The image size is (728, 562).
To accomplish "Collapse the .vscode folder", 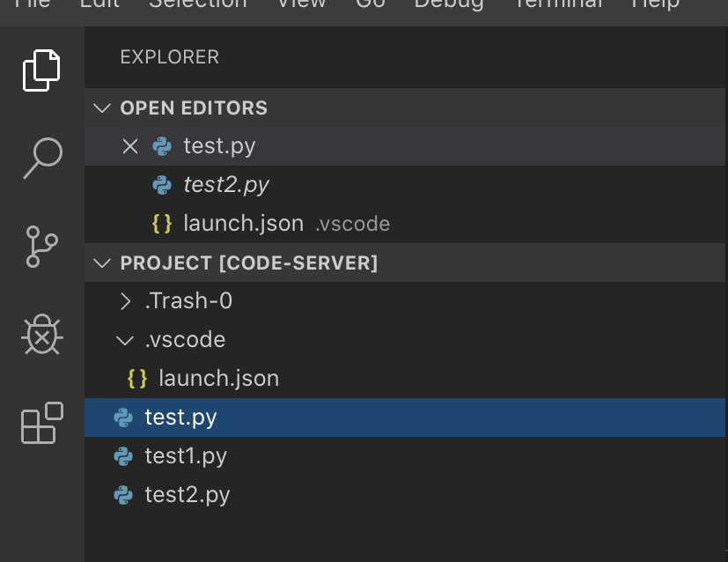I will click(125, 340).
